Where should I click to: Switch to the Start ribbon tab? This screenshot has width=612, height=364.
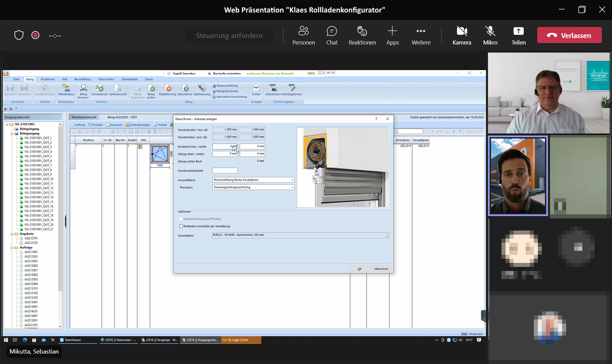tap(16, 79)
